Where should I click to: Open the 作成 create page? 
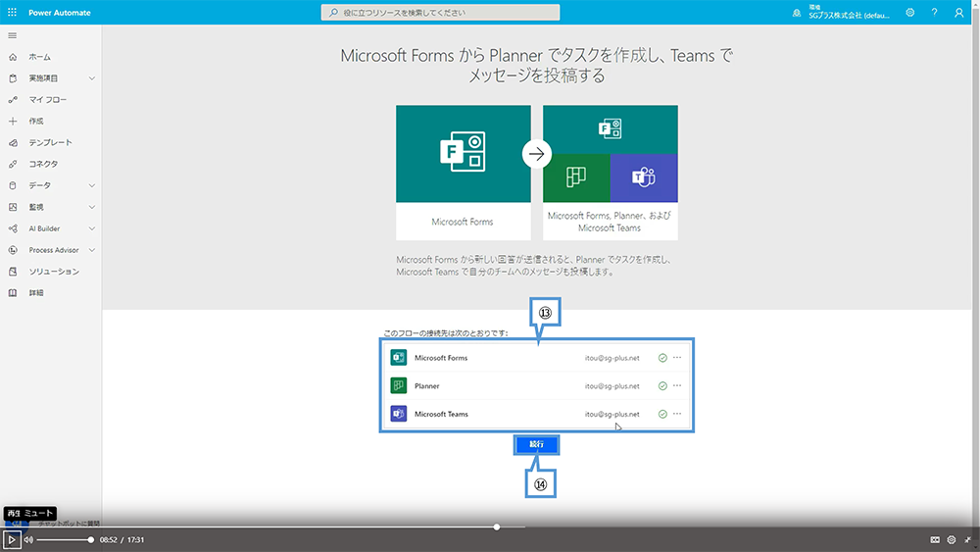[36, 122]
